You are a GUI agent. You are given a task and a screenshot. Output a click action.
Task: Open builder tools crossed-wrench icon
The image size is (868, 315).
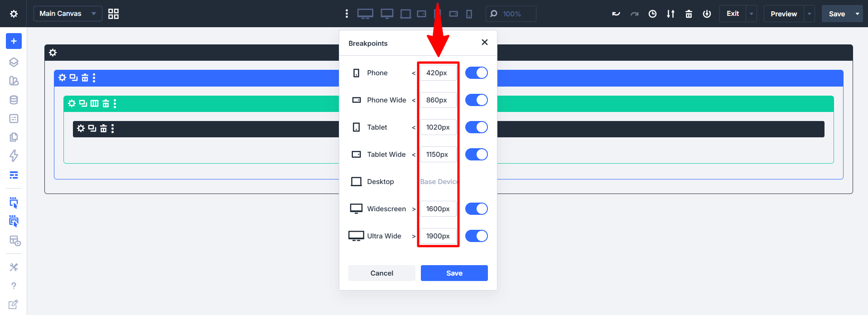click(14, 267)
